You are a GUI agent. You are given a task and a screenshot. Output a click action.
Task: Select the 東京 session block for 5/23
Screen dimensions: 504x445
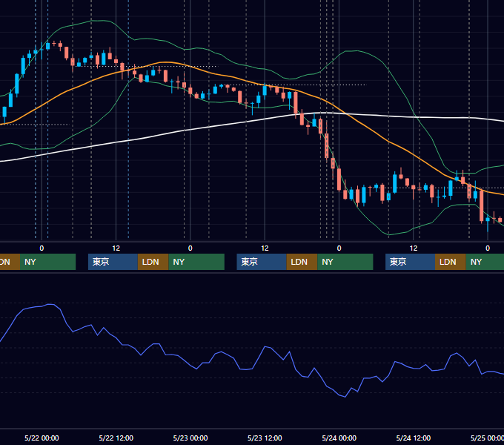coord(262,262)
